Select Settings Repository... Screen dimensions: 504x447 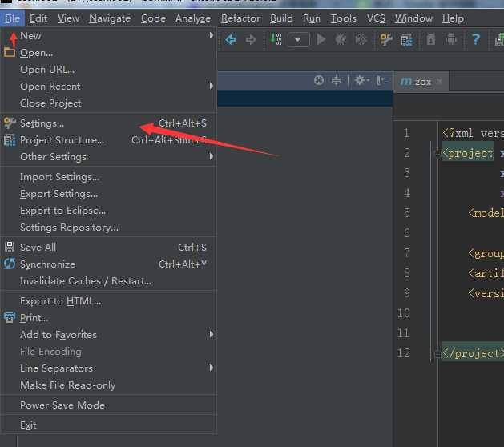click(x=108, y=228)
